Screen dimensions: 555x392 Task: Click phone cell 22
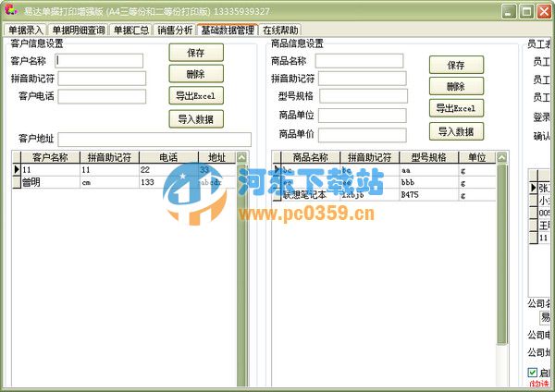click(x=169, y=170)
